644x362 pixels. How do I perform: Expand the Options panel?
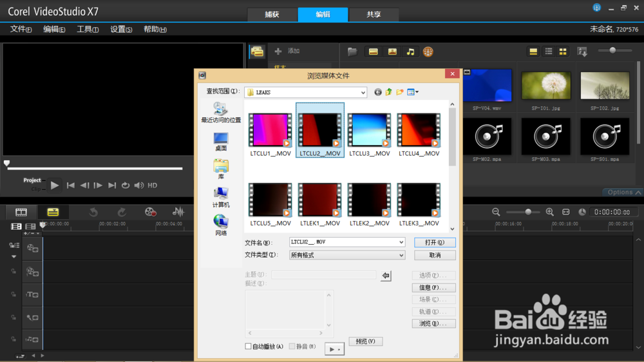pos(624,193)
